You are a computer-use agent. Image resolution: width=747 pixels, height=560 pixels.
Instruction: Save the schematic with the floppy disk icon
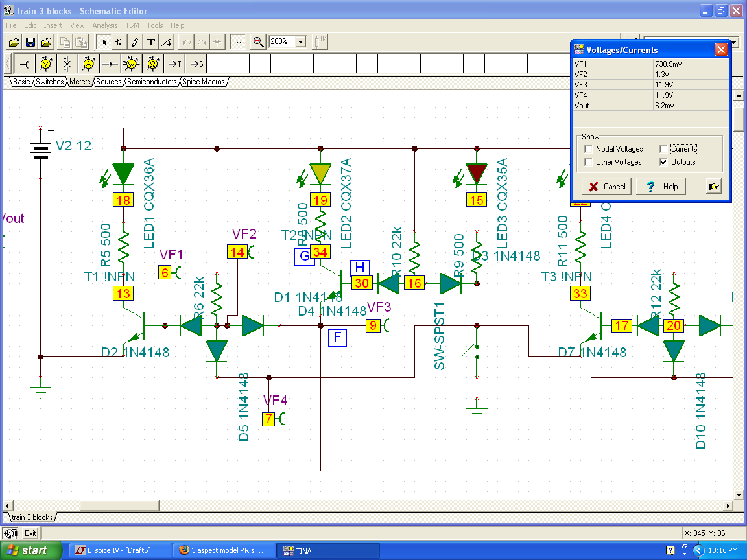(x=30, y=42)
